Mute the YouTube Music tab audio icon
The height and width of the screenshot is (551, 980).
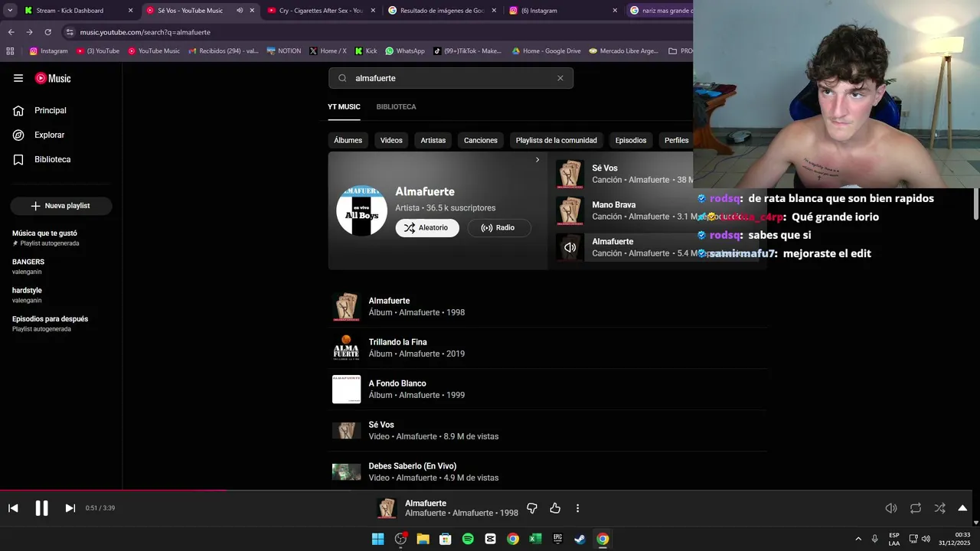click(240, 11)
